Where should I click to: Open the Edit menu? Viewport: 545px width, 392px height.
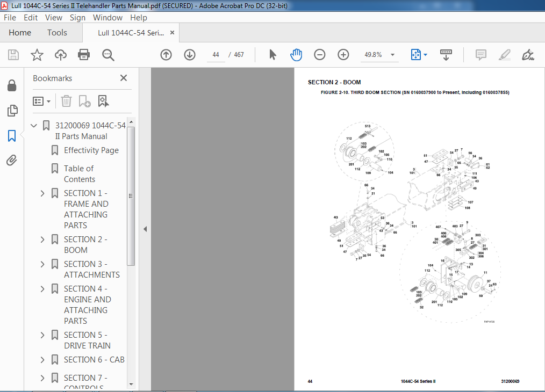pyautogui.click(x=31, y=18)
